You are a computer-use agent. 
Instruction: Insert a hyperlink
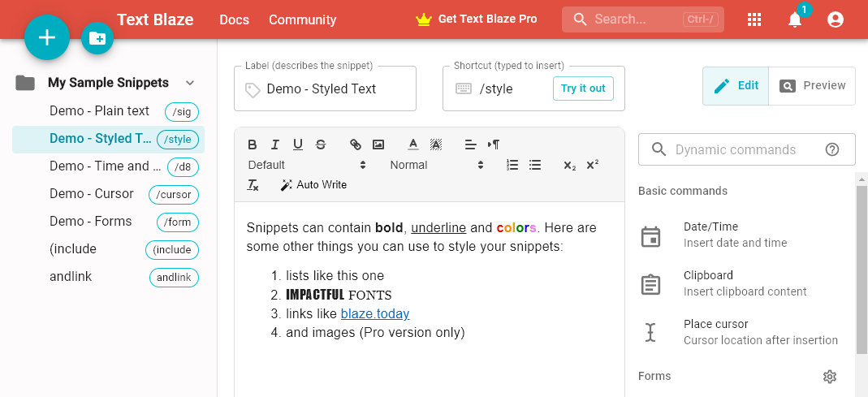[x=356, y=145]
